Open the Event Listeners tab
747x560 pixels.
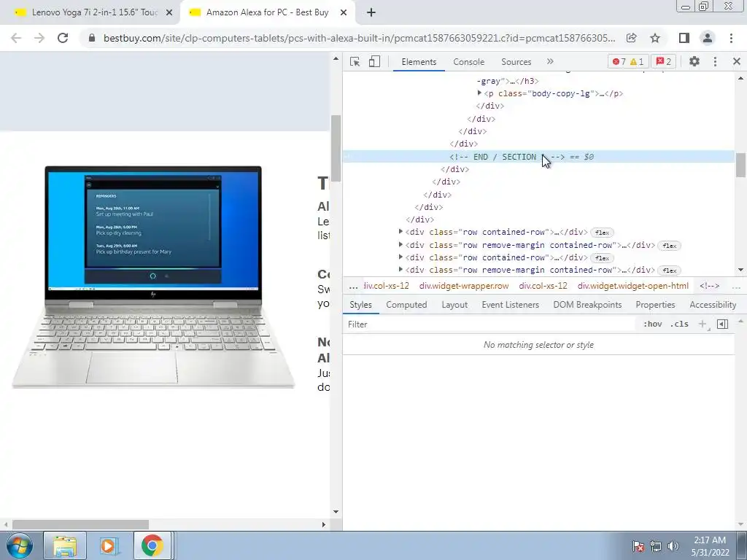(510, 305)
